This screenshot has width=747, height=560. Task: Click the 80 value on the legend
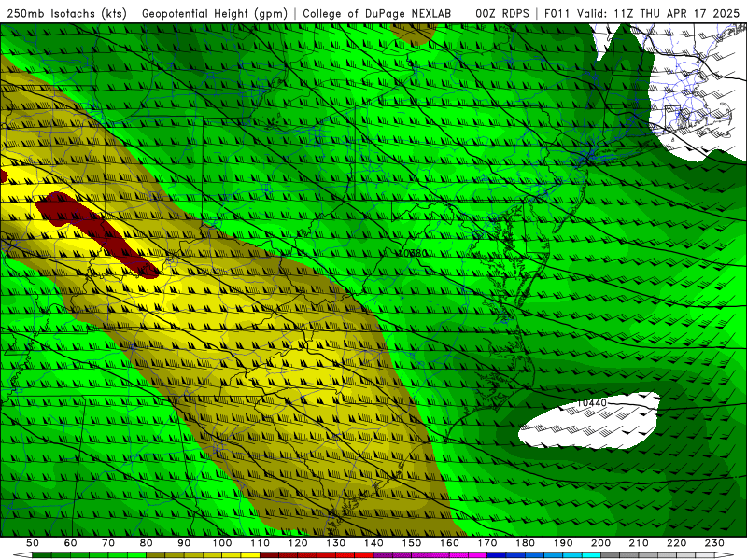coord(147,543)
